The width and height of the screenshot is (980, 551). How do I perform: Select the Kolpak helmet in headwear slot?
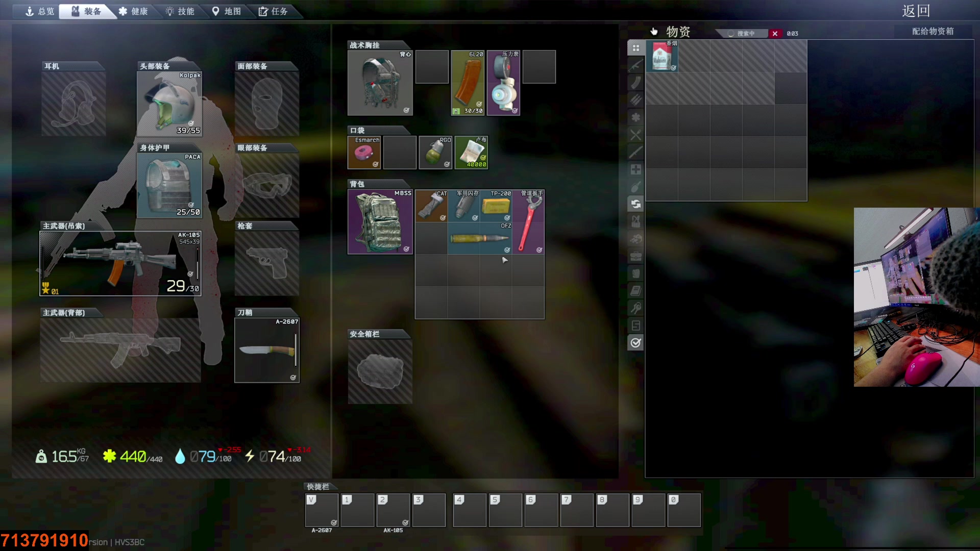coord(169,104)
